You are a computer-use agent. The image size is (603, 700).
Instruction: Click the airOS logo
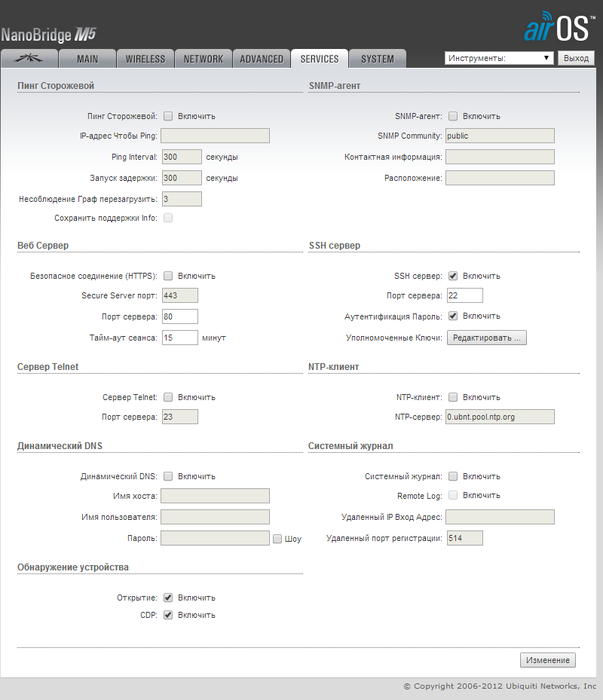560,27
